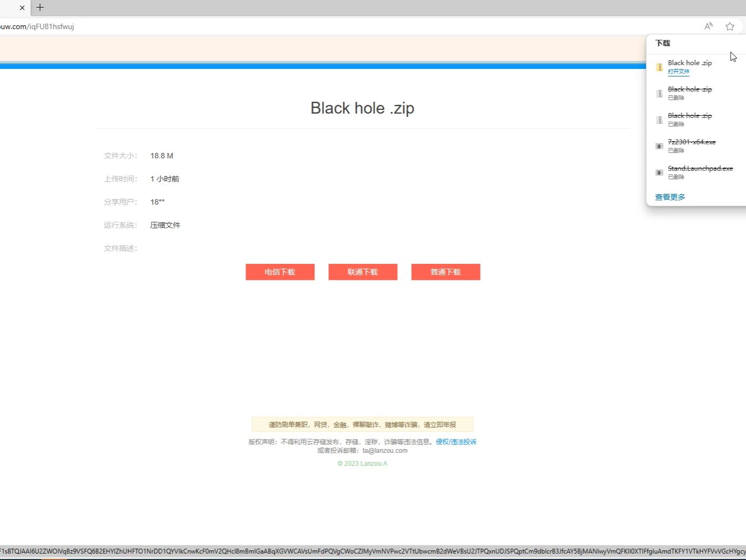Click 打开文件 under Black hole .zip
Viewport: 746px width, 560px height.
point(679,72)
